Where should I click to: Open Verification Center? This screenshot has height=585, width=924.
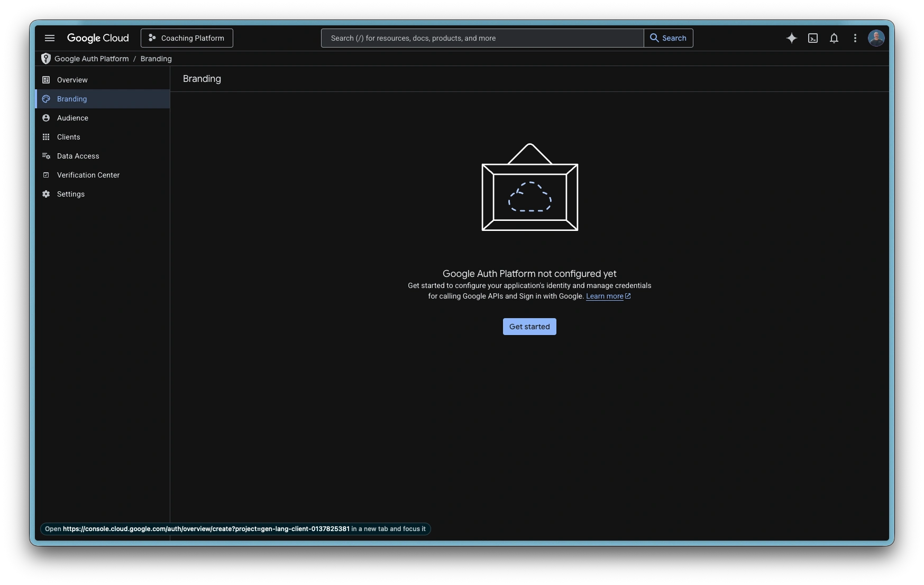pos(88,175)
